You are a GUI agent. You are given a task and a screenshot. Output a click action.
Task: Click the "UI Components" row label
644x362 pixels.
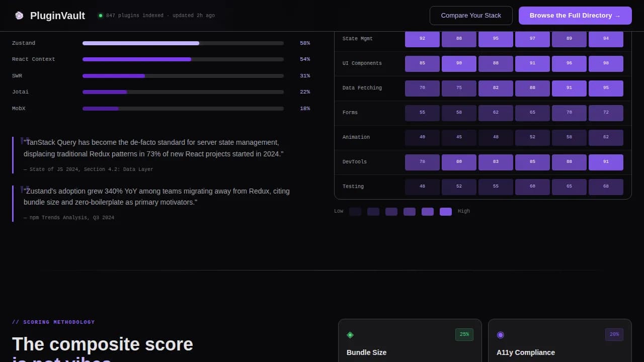[x=362, y=63]
